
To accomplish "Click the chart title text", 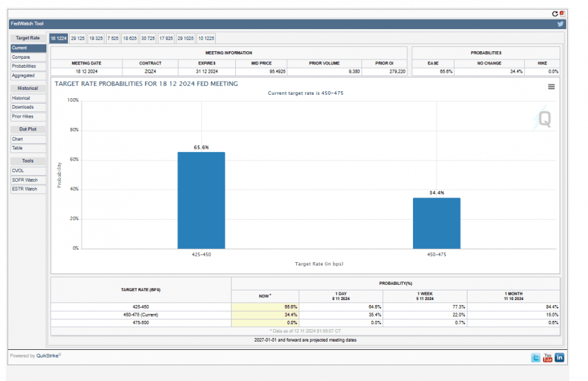I will (x=146, y=84).
